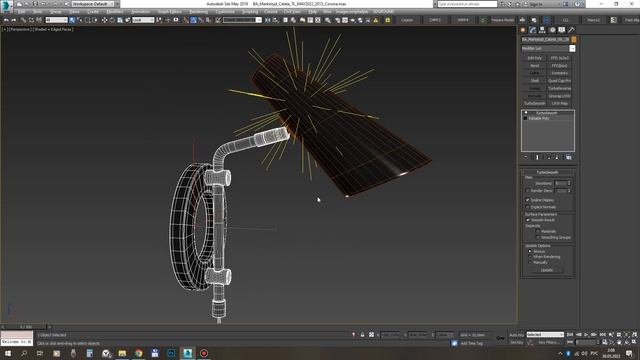Click the UVW Map modifier button
The image size is (640, 360).
click(x=560, y=104)
